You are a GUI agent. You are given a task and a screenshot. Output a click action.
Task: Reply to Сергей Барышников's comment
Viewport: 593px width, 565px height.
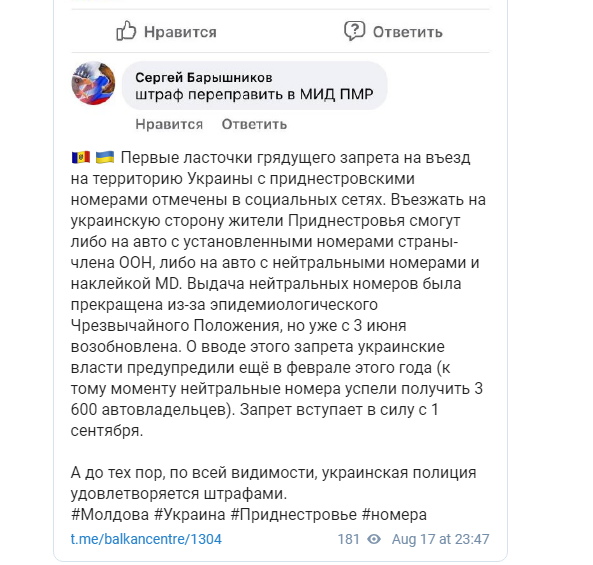click(254, 124)
